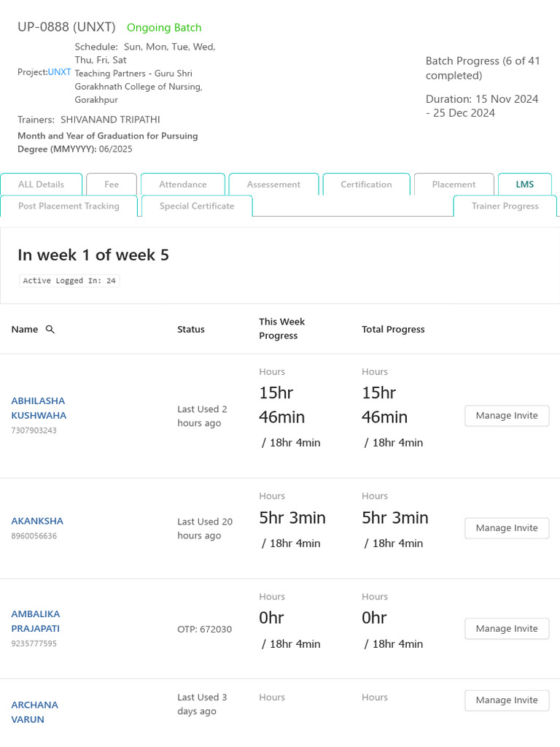Click the search icon next to Name
This screenshot has height=747, width=560.
click(50, 330)
